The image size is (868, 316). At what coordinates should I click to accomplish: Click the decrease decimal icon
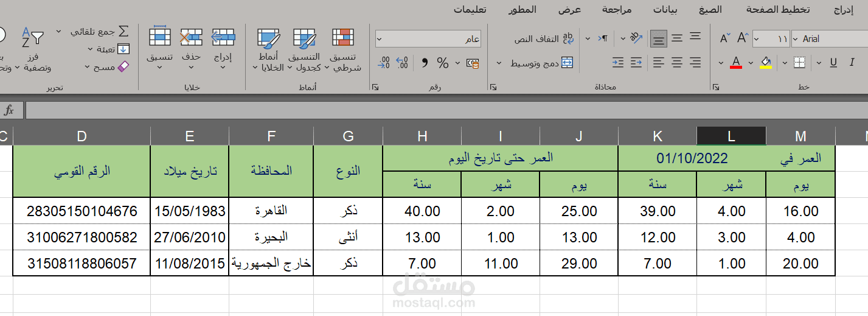click(x=384, y=63)
